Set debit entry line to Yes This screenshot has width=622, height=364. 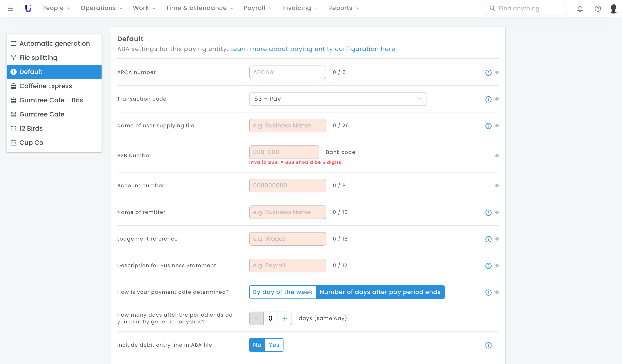coord(274,345)
